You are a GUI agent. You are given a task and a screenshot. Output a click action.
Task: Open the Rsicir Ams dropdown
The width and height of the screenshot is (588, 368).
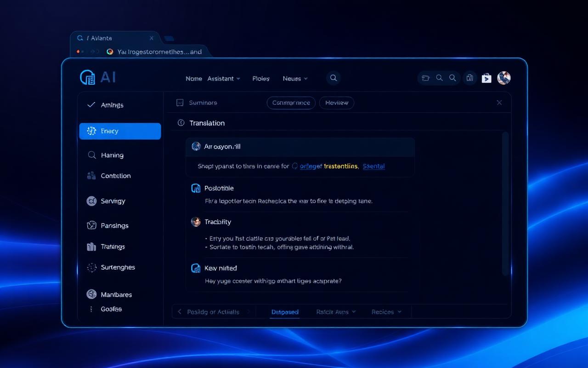click(336, 312)
